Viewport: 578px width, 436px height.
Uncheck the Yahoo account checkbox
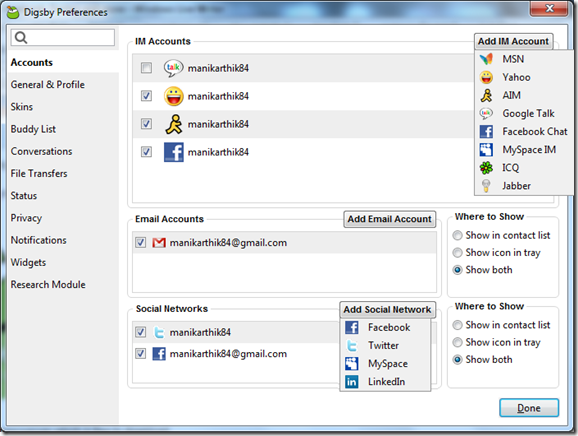pos(146,96)
